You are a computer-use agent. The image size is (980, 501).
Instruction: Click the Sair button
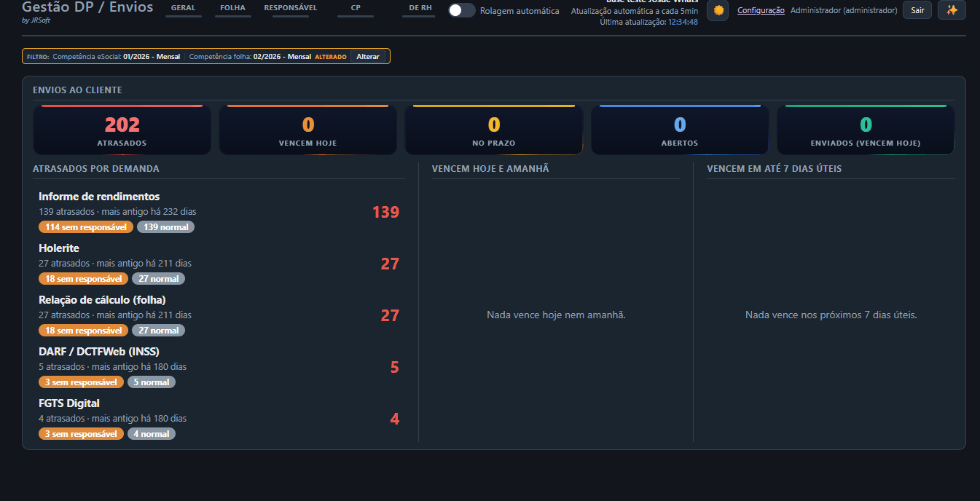(917, 10)
